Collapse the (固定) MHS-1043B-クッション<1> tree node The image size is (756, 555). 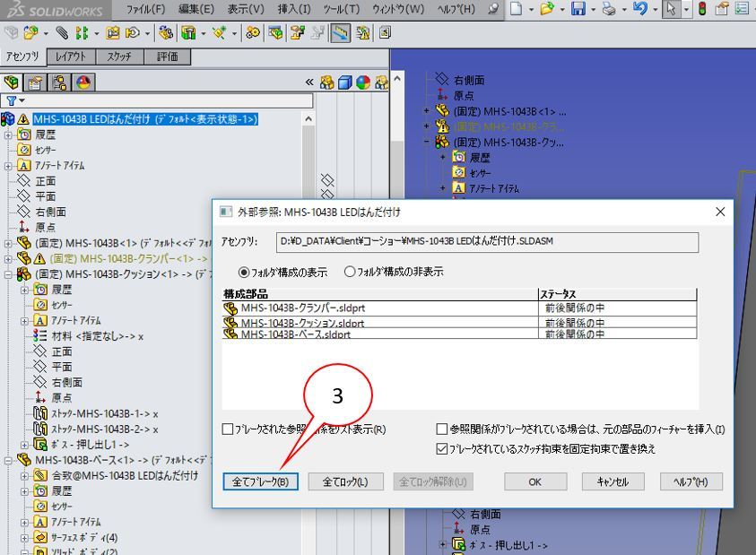click(8, 275)
